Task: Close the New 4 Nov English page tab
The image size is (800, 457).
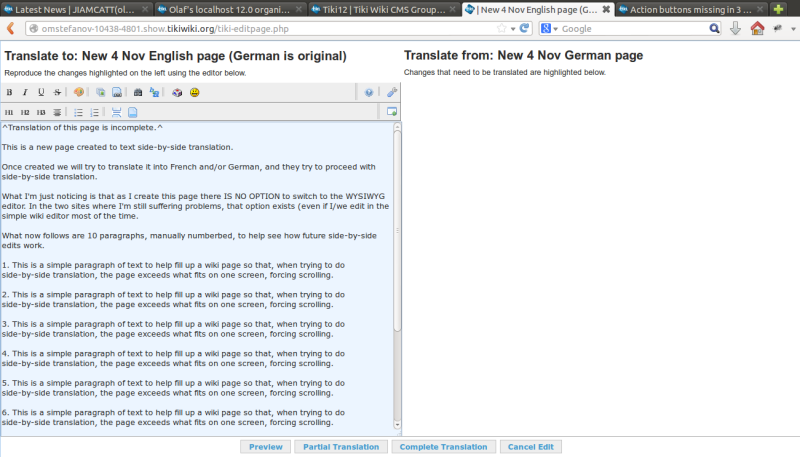Action: 606,9
